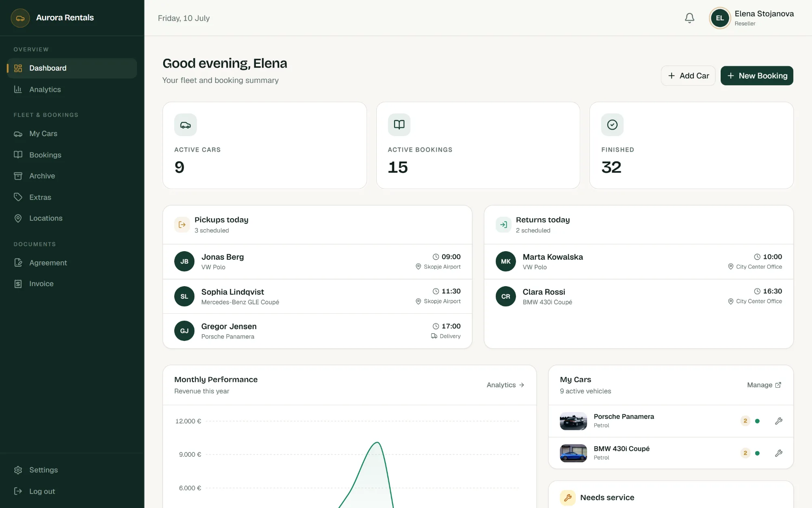This screenshot has height=508, width=812.
Task: Open Analytics from the sidebar
Action: (72, 89)
